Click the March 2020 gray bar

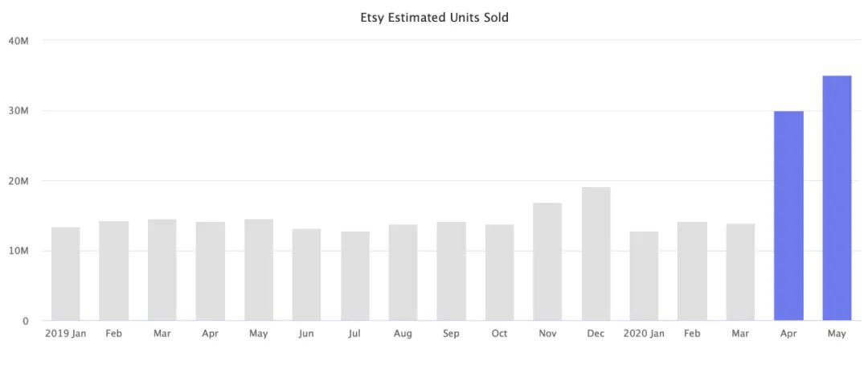tap(740, 272)
